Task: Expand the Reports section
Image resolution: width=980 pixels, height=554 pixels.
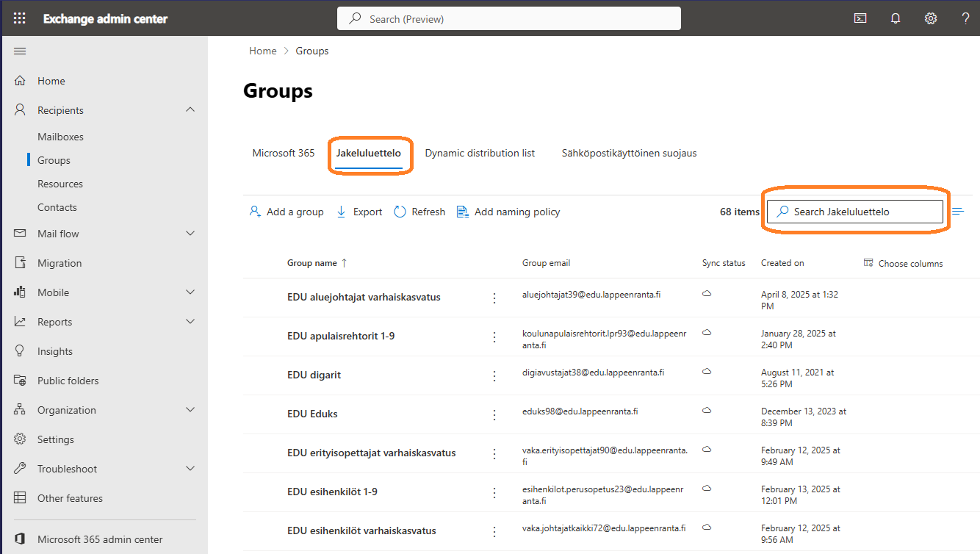Action: 190,322
